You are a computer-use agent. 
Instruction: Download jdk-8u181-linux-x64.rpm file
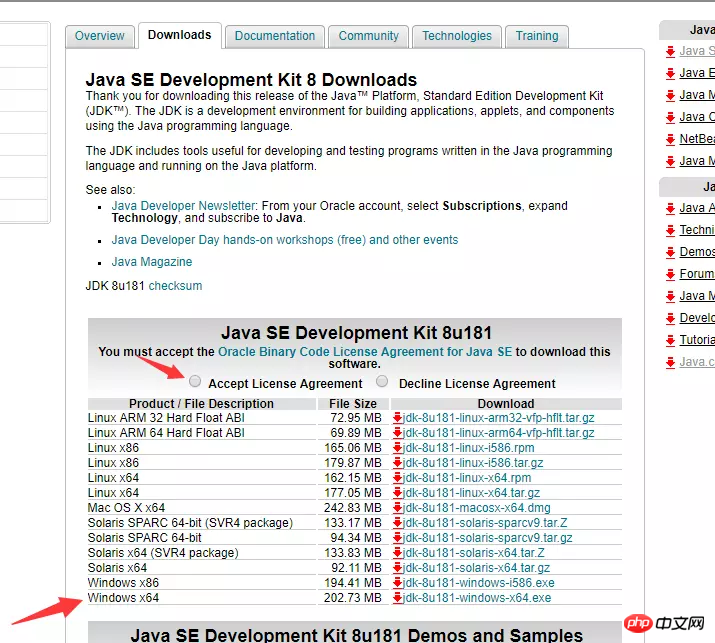click(x=467, y=478)
